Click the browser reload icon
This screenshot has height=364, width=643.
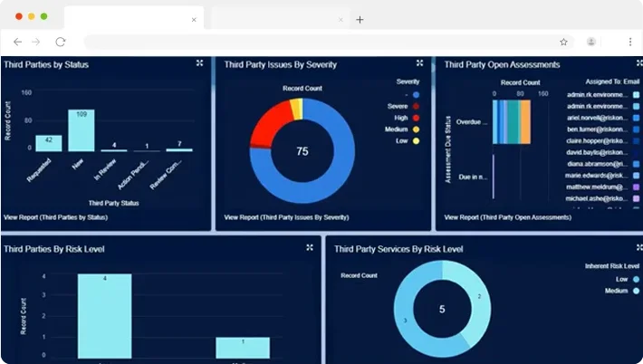[x=61, y=42]
